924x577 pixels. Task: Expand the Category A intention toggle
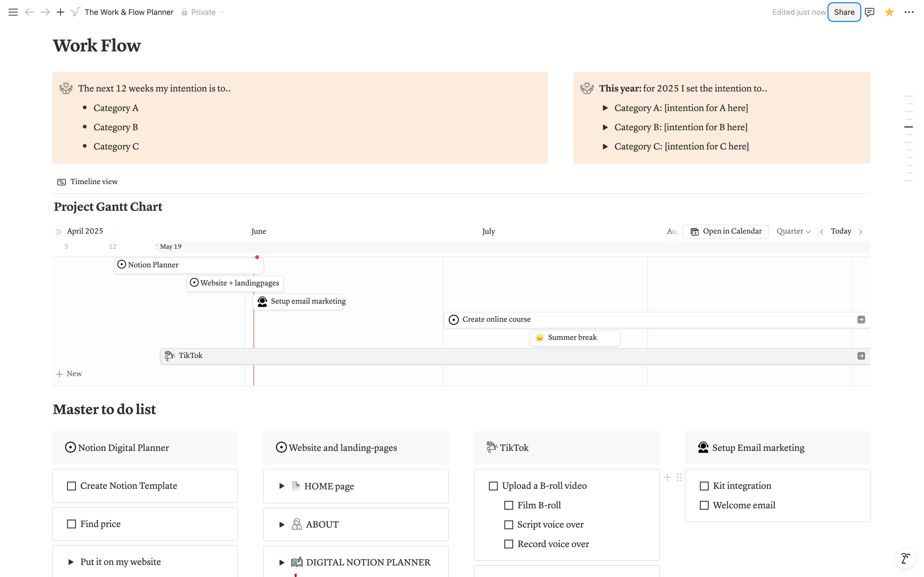coord(605,108)
